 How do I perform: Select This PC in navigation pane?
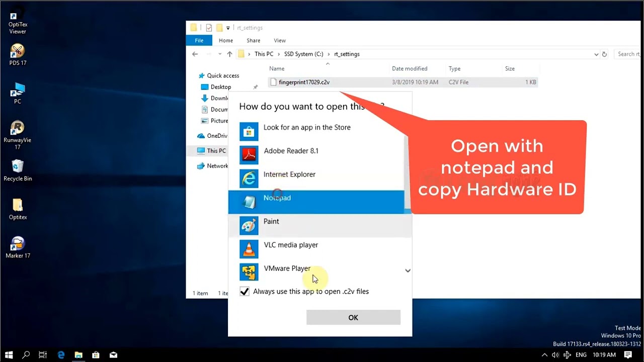click(211, 151)
